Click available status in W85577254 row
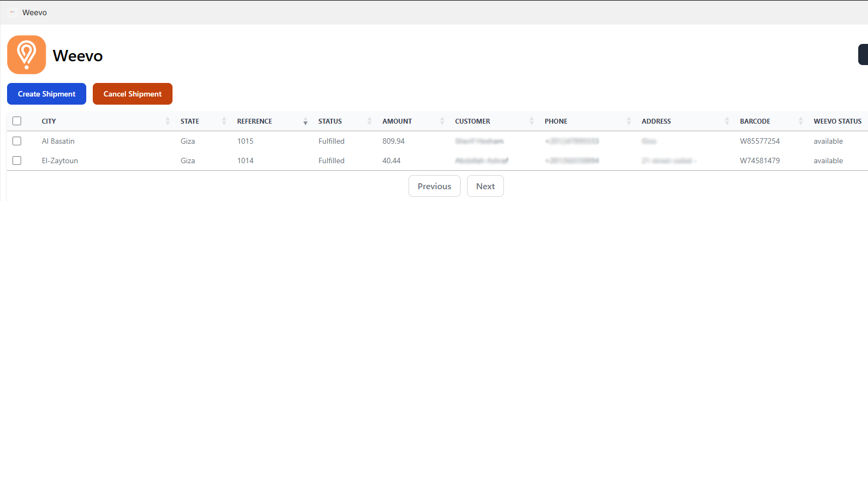This screenshot has width=868, height=488. [x=828, y=141]
